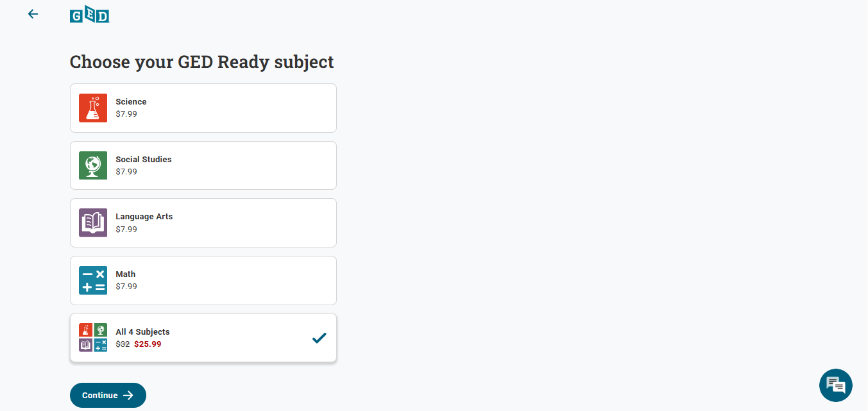Open the chat support bubble
The image size is (868, 411).
[835, 385]
